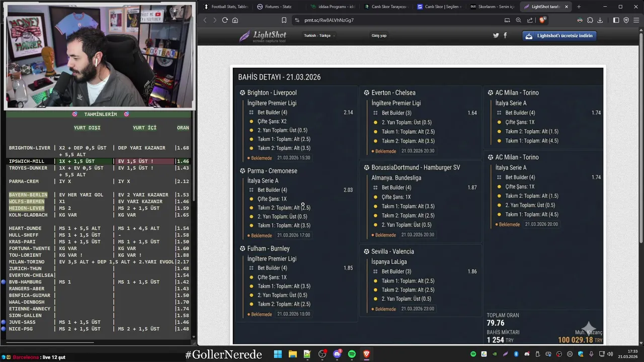Screen dimensions: 644x362
Task: Click the YURT DIŞI column header
Action: [87, 128]
